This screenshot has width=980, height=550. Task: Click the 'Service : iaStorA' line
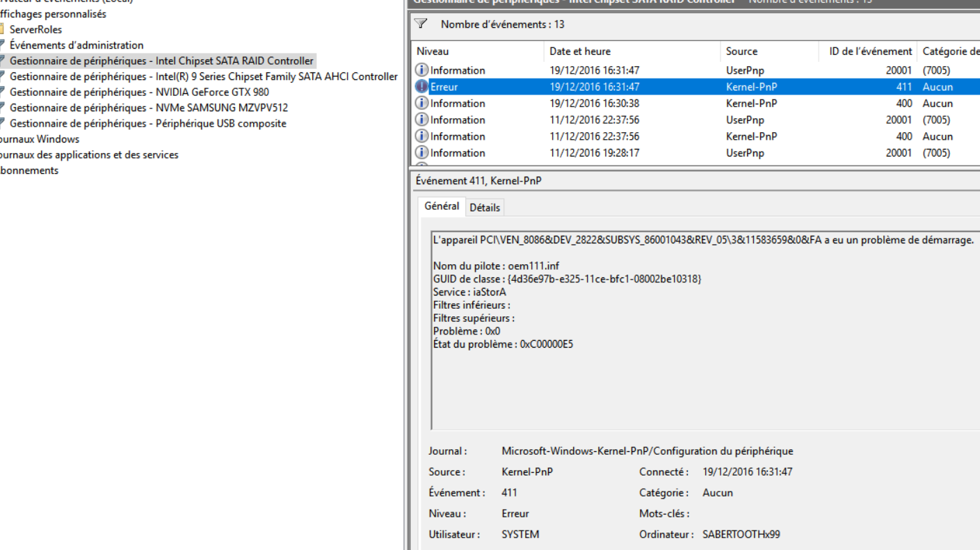(x=469, y=292)
